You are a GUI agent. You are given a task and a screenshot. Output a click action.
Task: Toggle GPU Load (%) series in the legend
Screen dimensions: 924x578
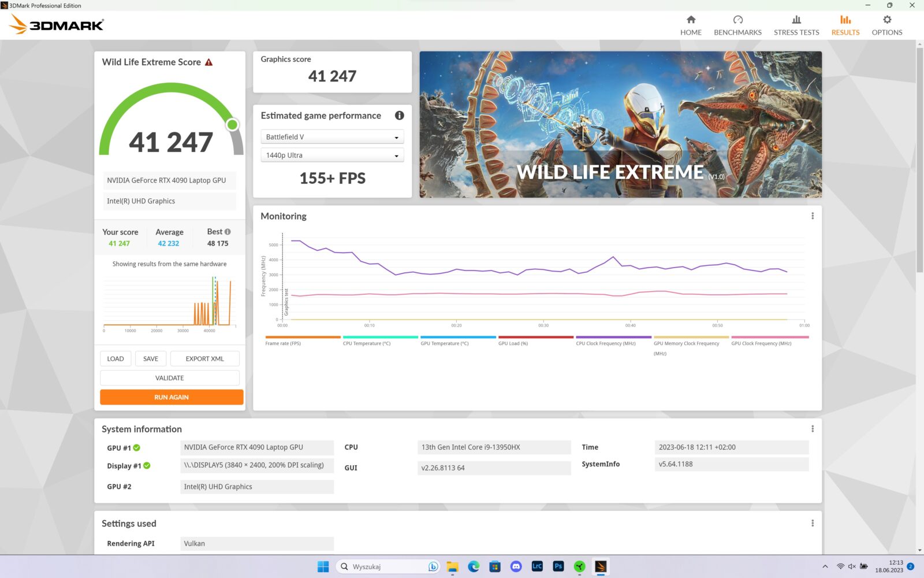[513, 343]
